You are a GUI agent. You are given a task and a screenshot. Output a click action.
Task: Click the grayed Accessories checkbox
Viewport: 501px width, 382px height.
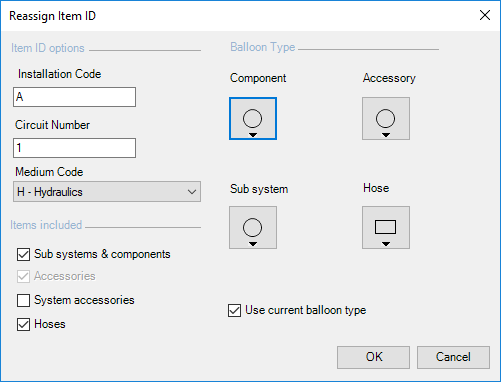point(23,276)
